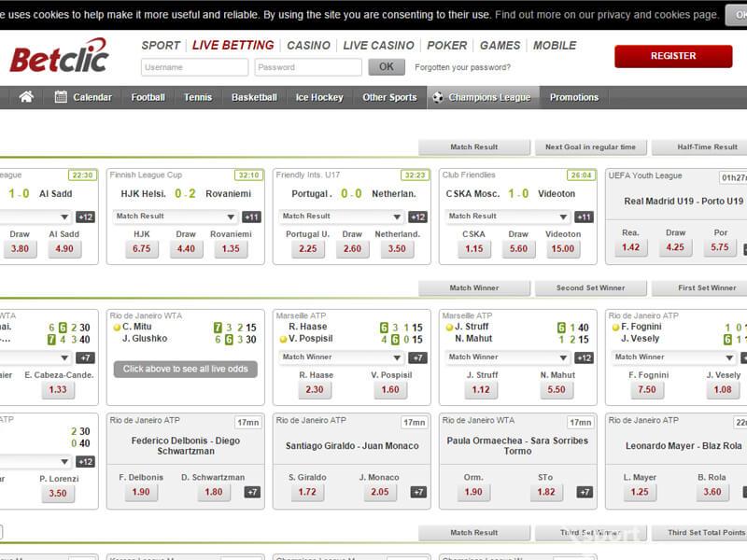Image resolution: width=747 pixels, height=560 pixels.
Task: Expand the market dropdown in P. Lorenzi card
Action: 35,461
